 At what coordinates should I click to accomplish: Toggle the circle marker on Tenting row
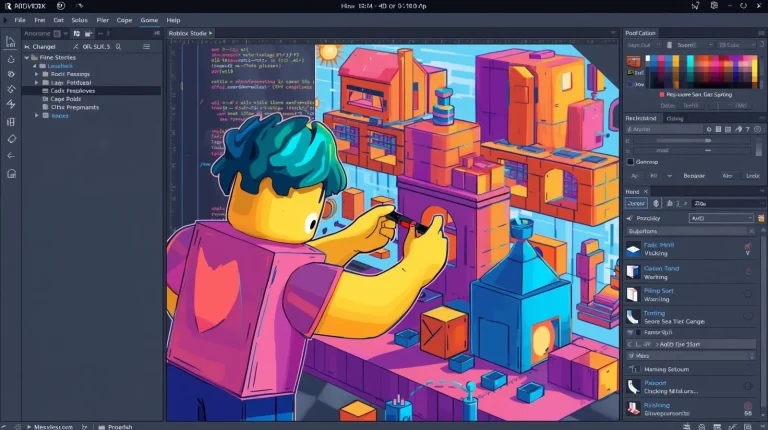(748, 316)
